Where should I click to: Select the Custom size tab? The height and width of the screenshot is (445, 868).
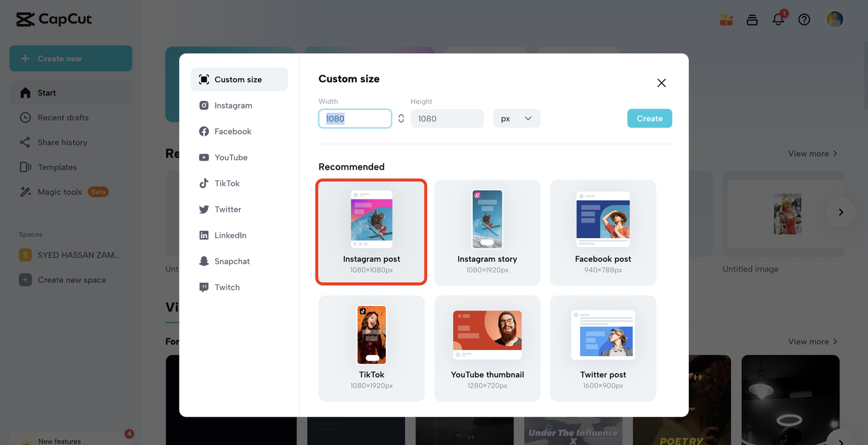(239, 79)
